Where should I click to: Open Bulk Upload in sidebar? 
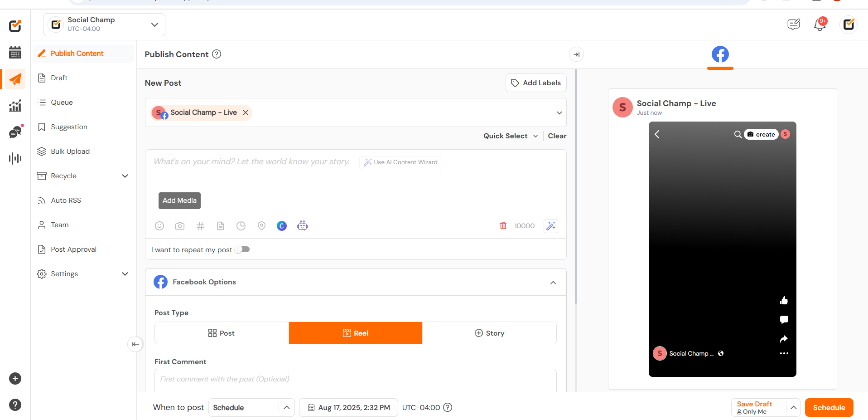(83, 151)
